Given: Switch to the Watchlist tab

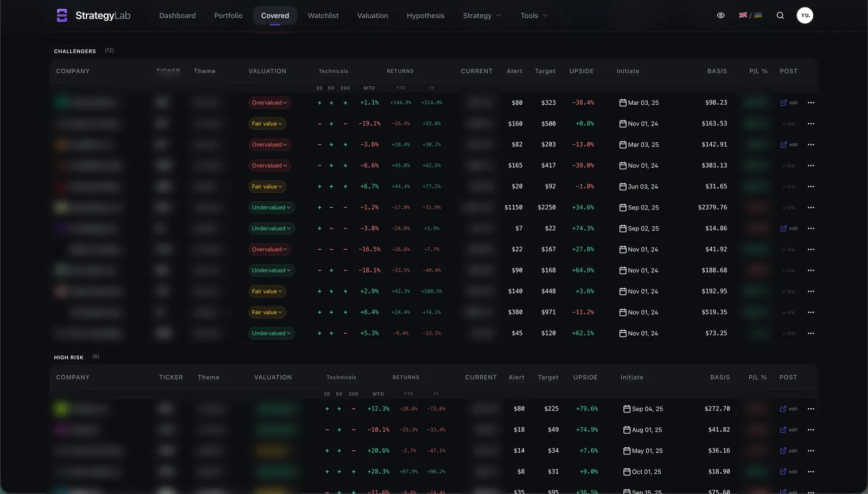Looking at the screenshot, I should click(x=323, y=16).
